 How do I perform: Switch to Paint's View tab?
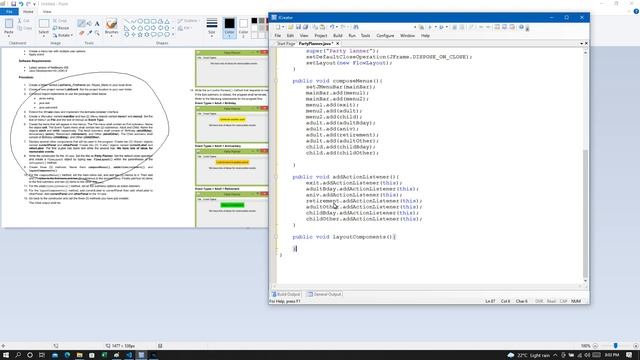tap(47, 12)
